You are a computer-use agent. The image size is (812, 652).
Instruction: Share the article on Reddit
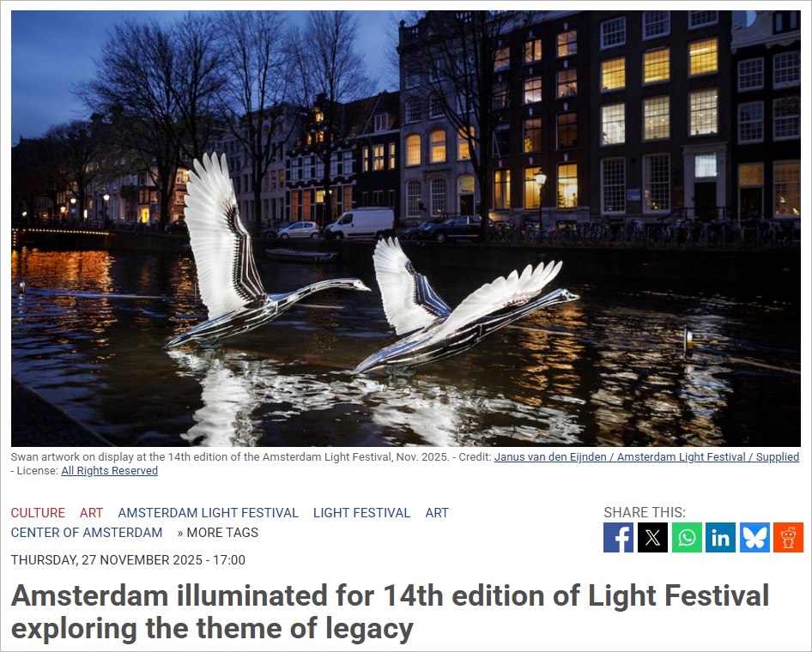pyautogui.click(x=788, y=537)
